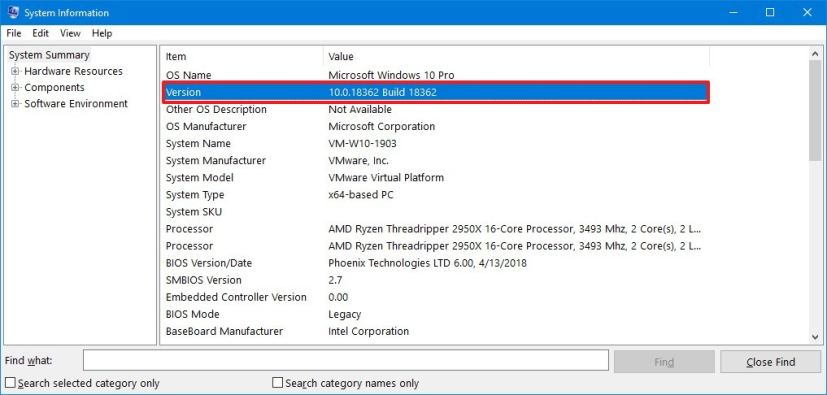Click the value Not Available
The height and width of the screenshot is (395, 827).
point(360,109)
